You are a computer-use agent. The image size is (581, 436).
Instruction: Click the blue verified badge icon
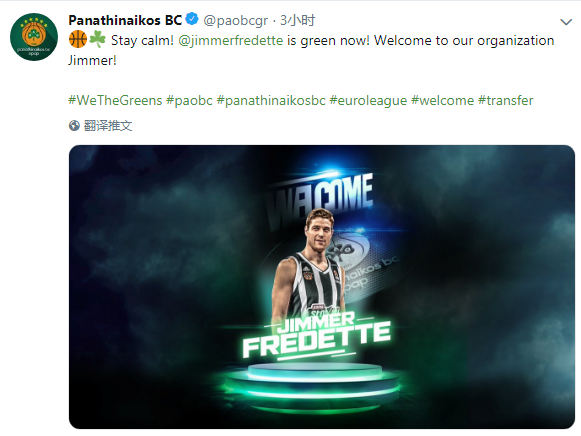click(x=192, y=19)
